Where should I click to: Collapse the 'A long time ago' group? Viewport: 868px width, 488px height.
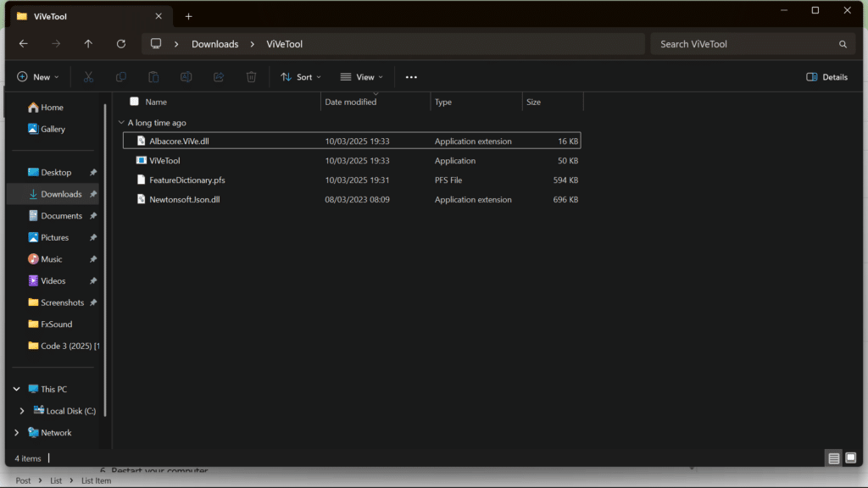(121, 122)
